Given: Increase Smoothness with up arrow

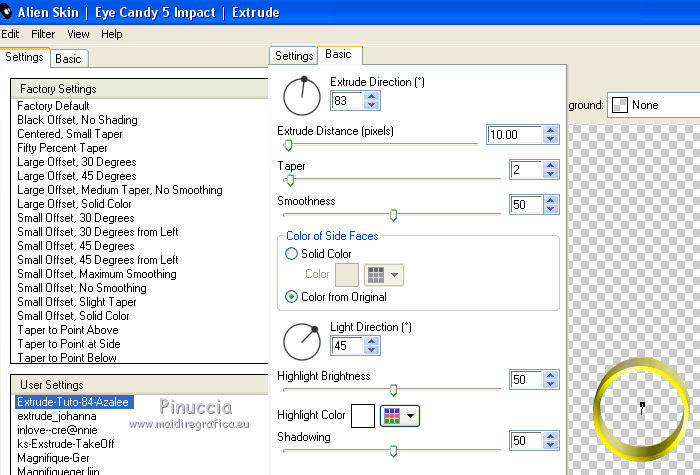Looking at the screenshot, I should pyautogui.click(x=550, y=200).
